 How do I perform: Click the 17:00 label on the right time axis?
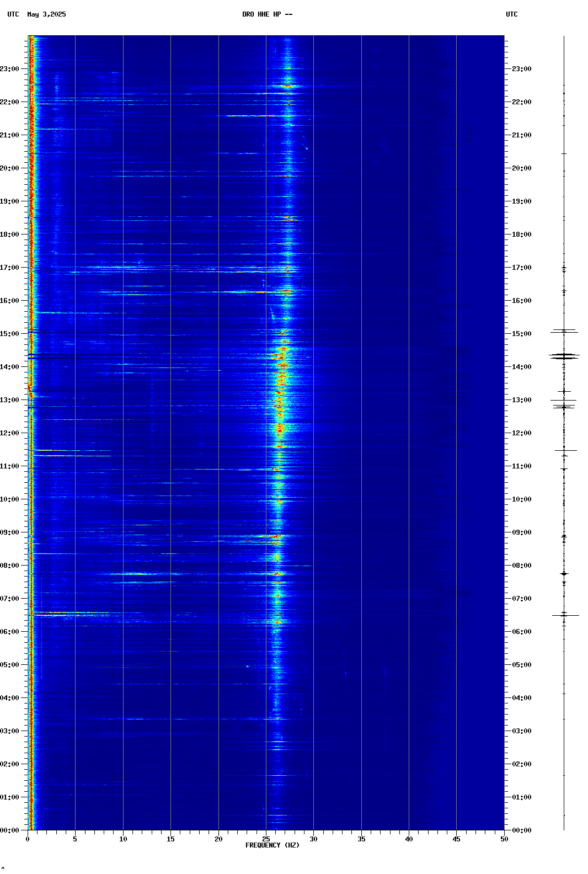pyautogui.click(x=522, y=268)
